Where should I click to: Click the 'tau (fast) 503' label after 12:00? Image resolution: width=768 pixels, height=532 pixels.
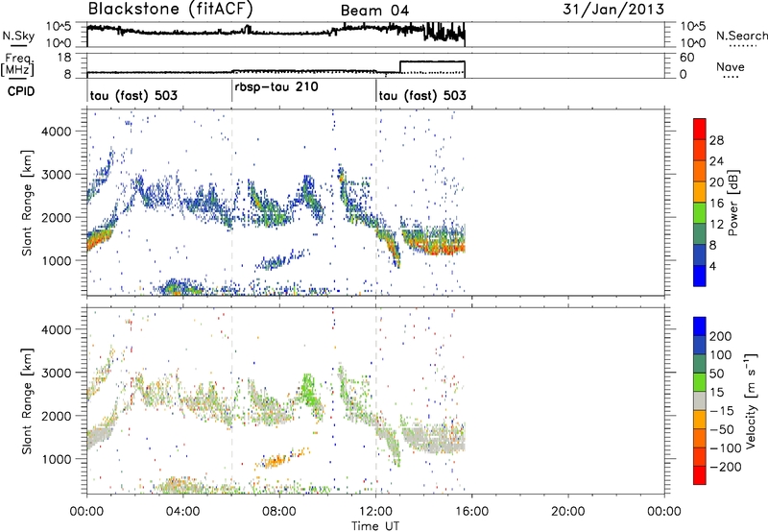pos(422,95)
